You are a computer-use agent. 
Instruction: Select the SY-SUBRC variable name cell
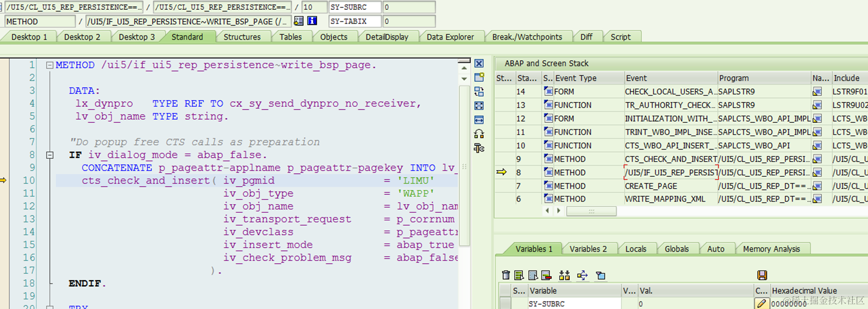tap(574, 304)
